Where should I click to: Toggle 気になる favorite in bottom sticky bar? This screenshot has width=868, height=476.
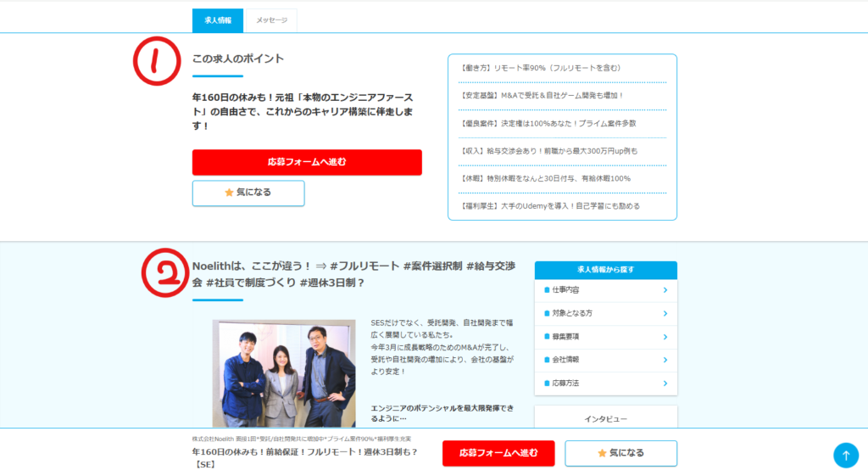pos(620,453)
